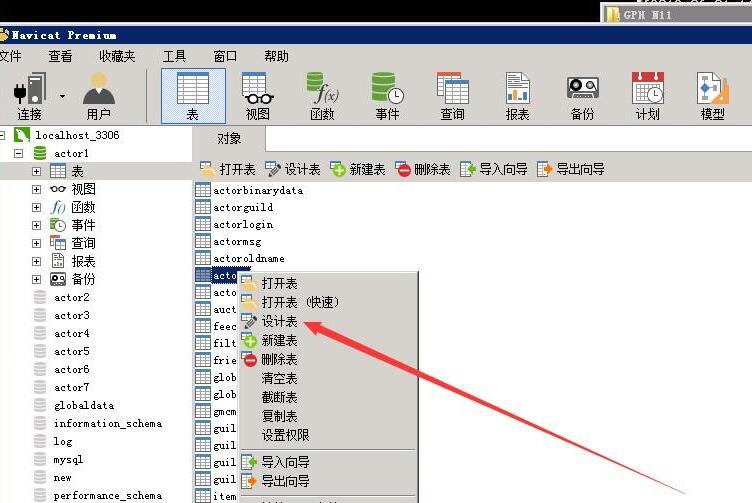Image resolution: width=752 pixels, height=503 pixels.
Task: Open the dropdown arrow next to 连接
Action: 63,96
